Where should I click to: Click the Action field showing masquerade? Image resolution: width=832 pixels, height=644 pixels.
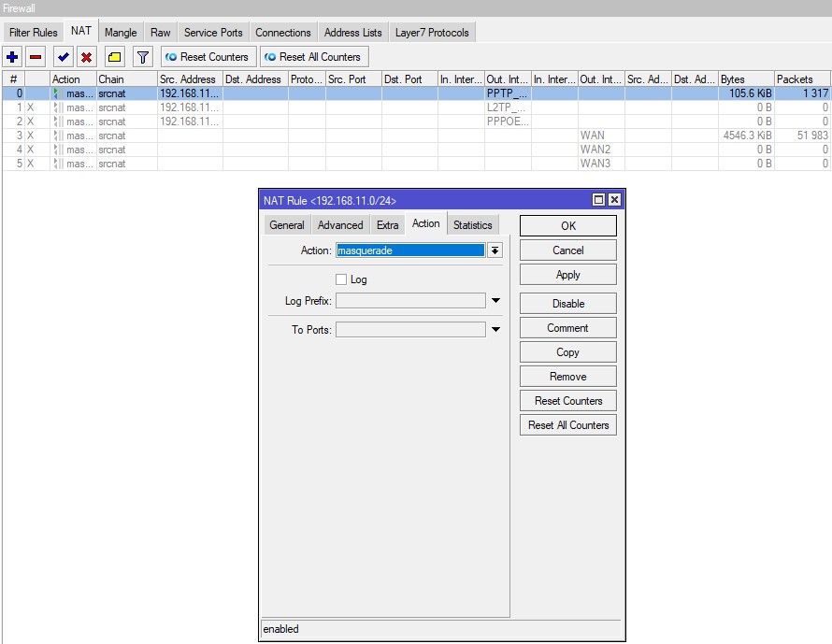tap(410, 250)
